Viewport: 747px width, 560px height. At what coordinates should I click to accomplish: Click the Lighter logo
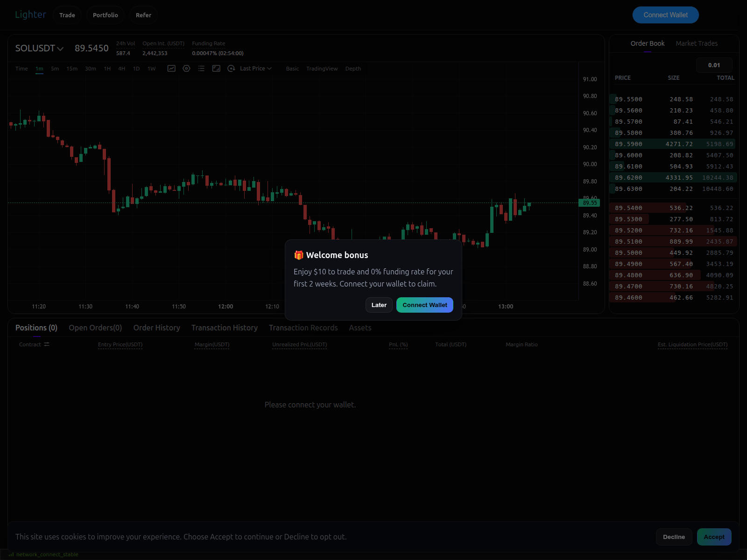coord(30,14)
